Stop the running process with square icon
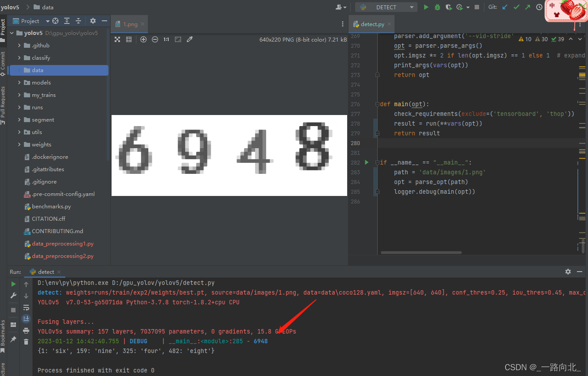This screenshot has width=588, height=376. [x=477, y=7]
